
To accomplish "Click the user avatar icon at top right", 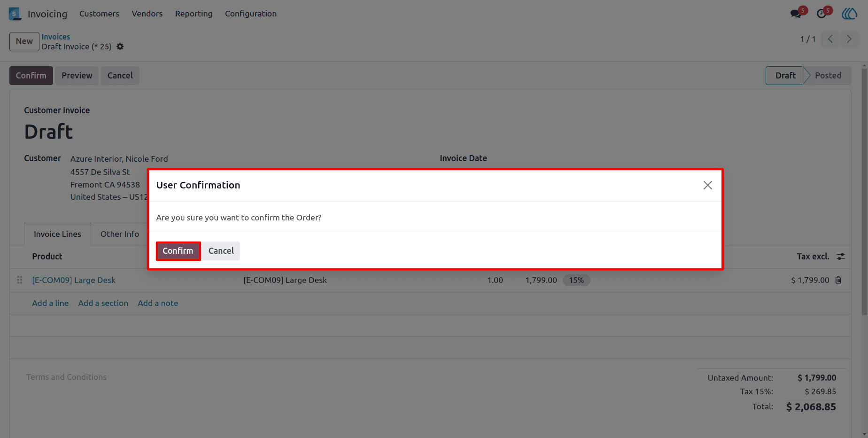I will (x=849, y=14).
